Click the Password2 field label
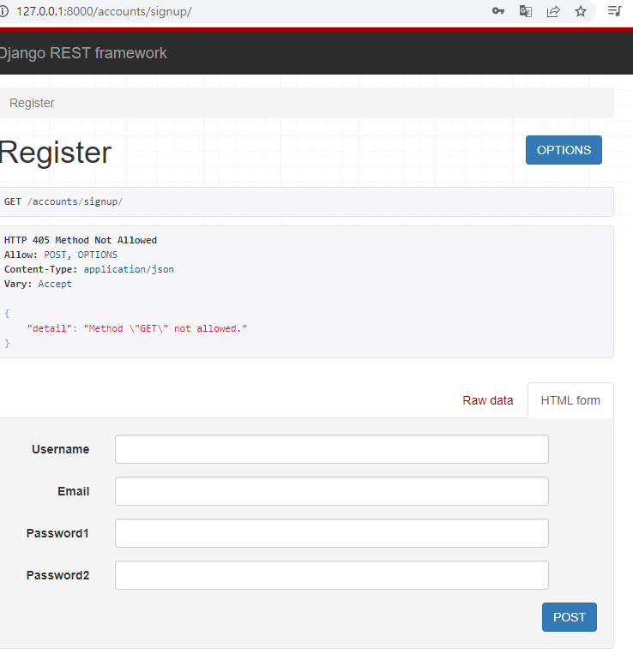Viewport: 633px width, 672px height. 58,575
